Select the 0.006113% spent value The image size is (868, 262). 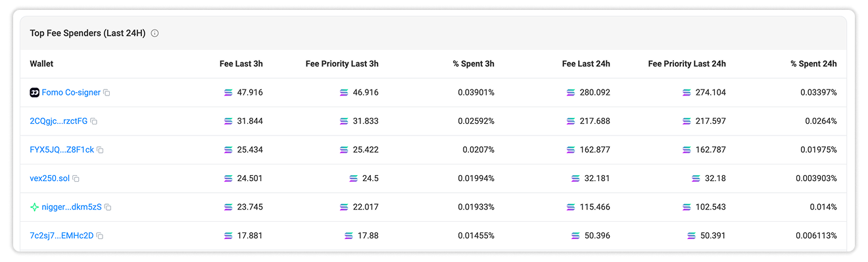(x=816, y=236)
